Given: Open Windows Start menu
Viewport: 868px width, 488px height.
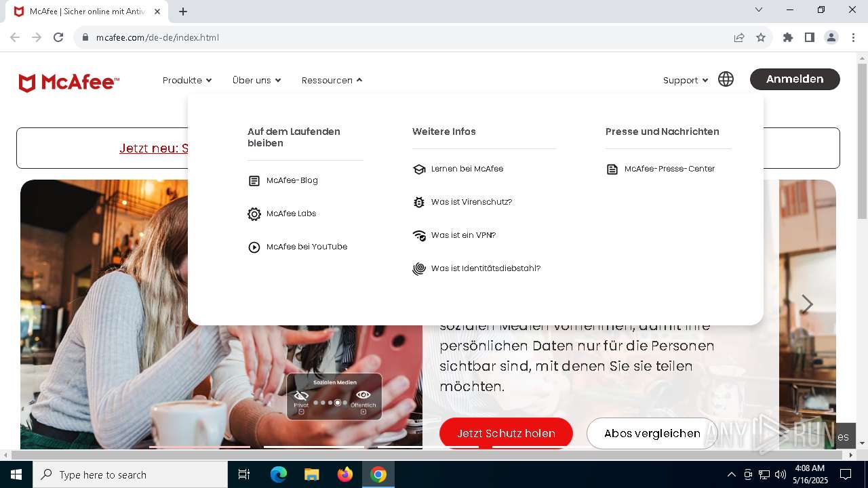Looking at the screenshot, I should pos(16,474).
